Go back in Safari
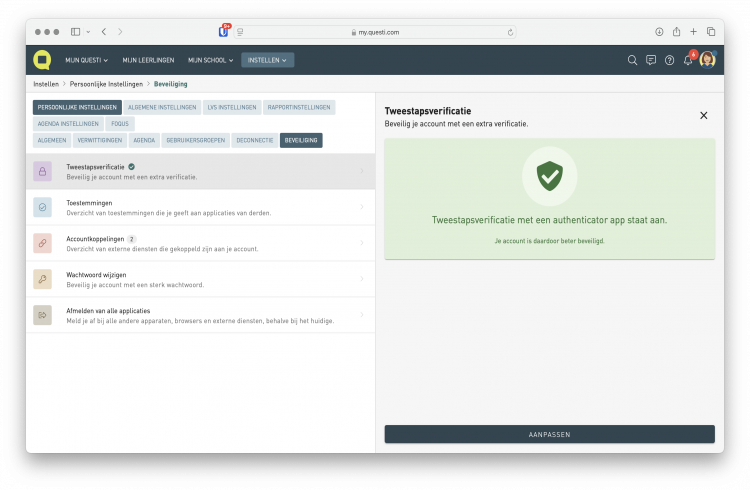The width and height of the screenshot is (750, 490). (104, 32)
